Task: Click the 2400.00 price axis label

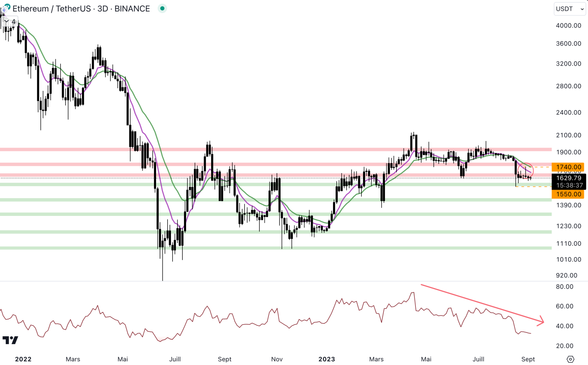Action: [569, 113]
